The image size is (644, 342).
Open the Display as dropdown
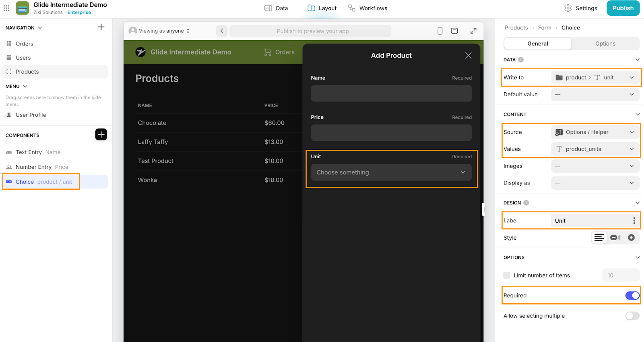pos(595,183)
